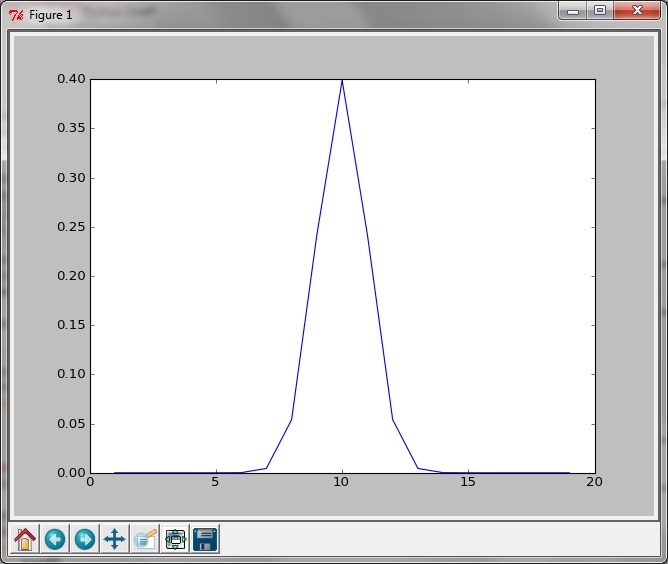The width and height of the screenshot is (668, 564).
Task: Click y-axis label 0.00
Action: coord(72,472)
